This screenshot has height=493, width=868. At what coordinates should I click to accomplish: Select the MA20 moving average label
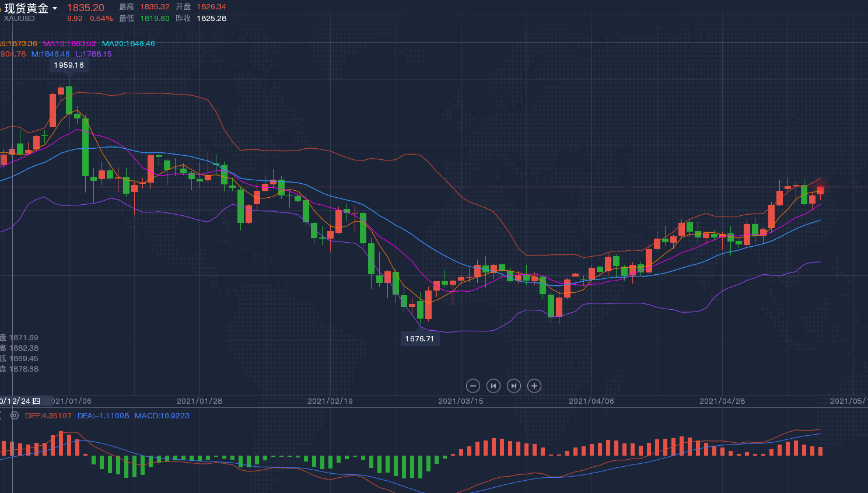128,44
